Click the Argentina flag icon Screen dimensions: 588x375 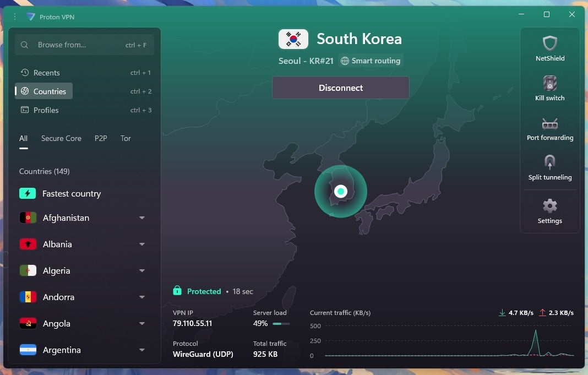28,350
